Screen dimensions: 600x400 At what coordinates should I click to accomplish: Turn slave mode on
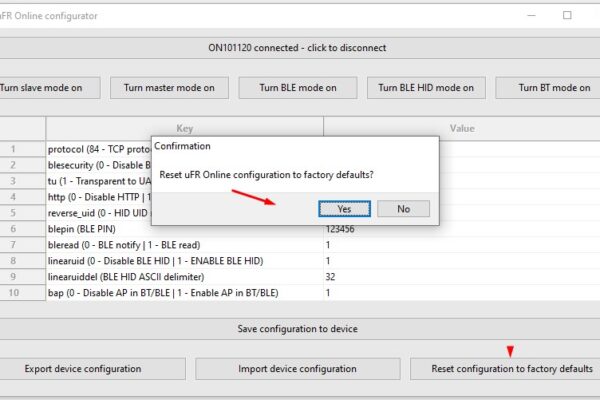tap(48, 88)
